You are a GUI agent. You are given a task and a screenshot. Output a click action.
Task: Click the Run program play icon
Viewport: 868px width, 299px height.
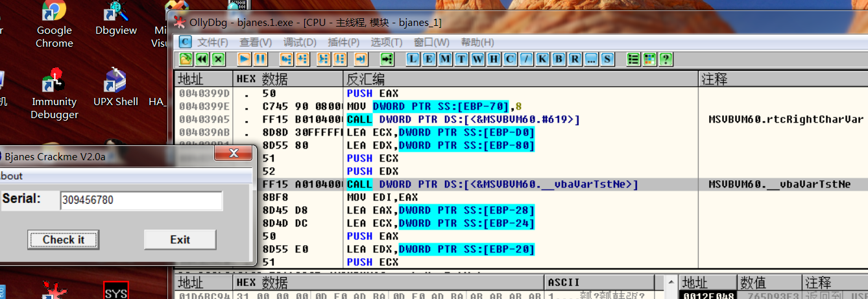tap(245, 60)
